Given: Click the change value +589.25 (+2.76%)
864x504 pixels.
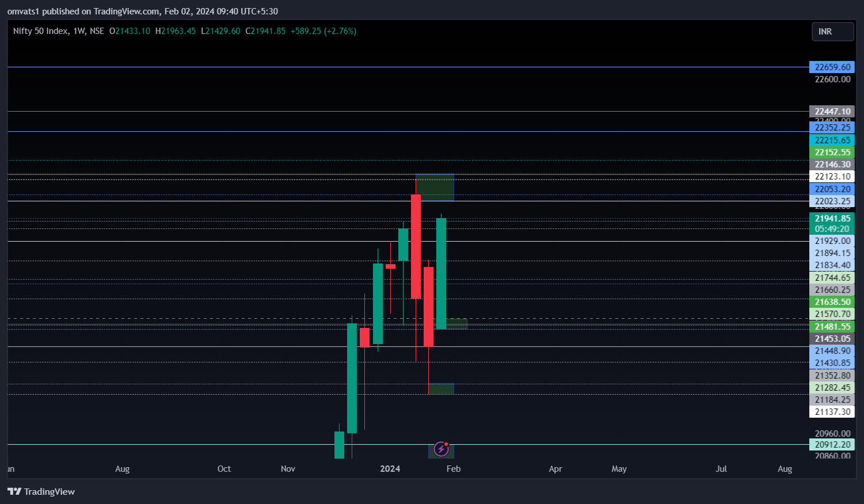Looking at the screenshot, I should [x=323, y=31].
